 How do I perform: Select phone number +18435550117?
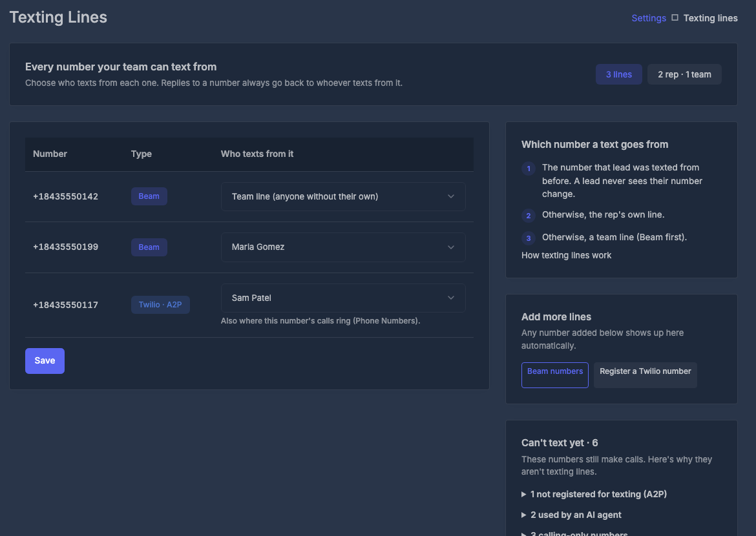click(65, 305)
